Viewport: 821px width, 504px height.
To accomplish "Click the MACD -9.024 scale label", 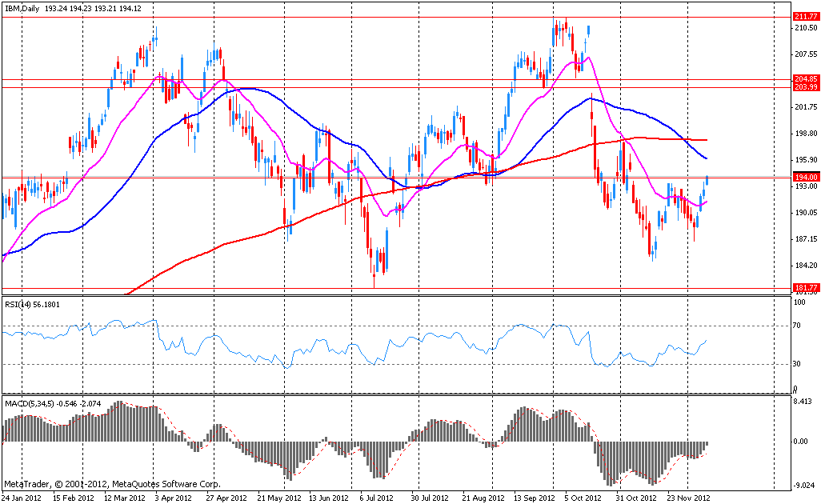I will tap(803, 484).
